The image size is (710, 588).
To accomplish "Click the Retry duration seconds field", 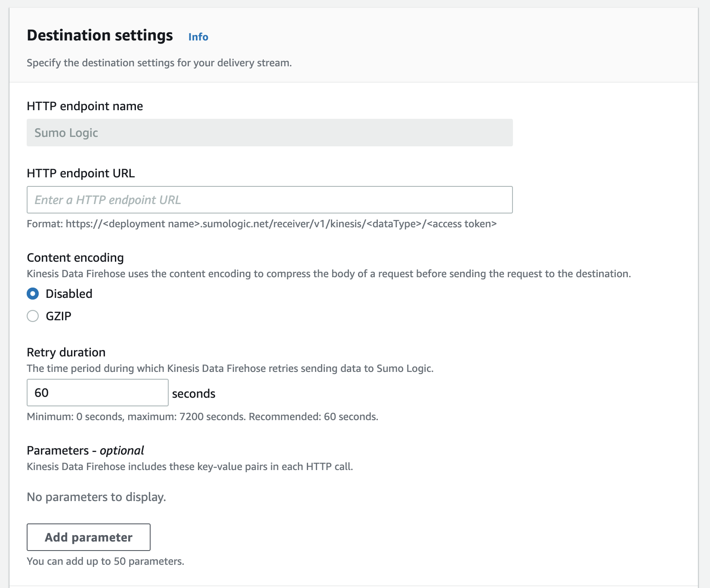I will (97, 393).
